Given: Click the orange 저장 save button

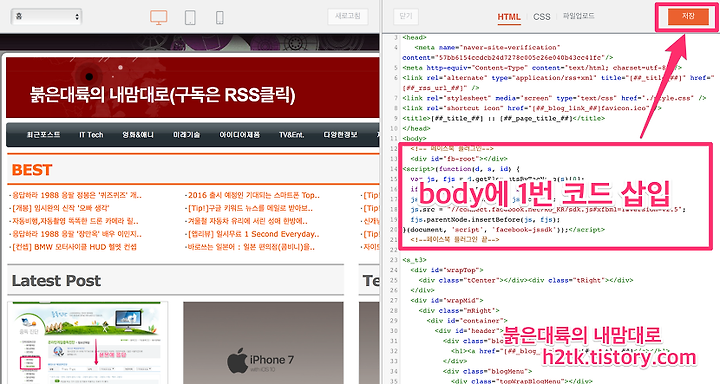Looking at the screenshot, I should click(x=688, y=16).
